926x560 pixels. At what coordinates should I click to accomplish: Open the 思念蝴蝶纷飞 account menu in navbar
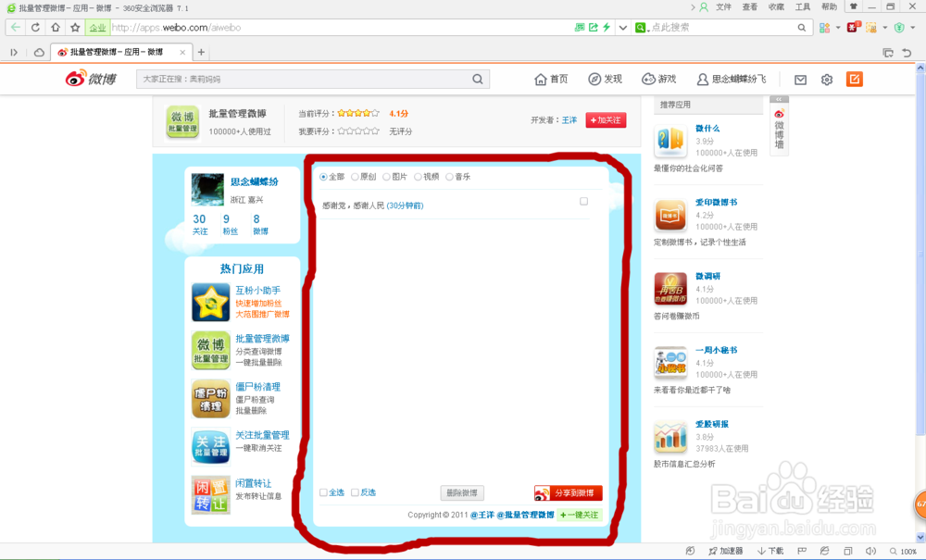[732, 79]
